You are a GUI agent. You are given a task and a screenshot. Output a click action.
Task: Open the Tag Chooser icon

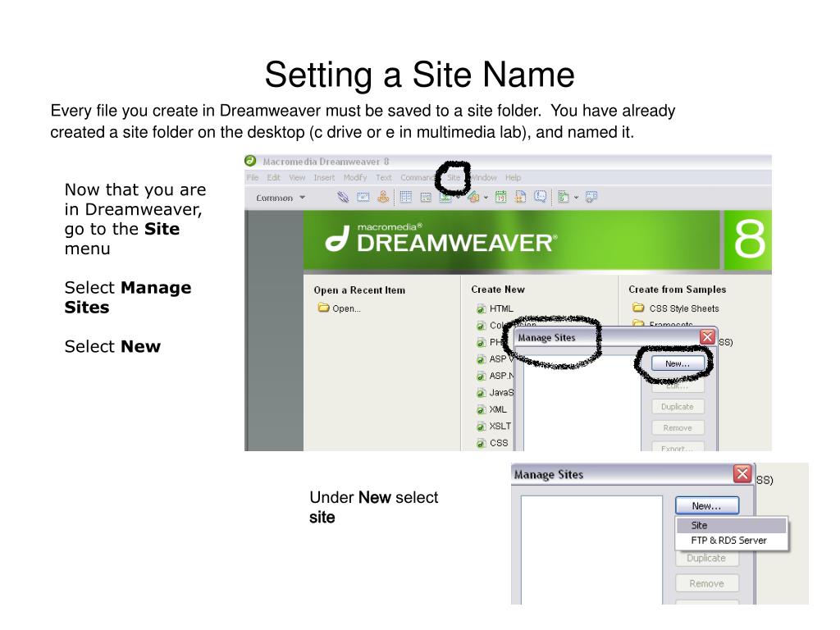[591, 197]
